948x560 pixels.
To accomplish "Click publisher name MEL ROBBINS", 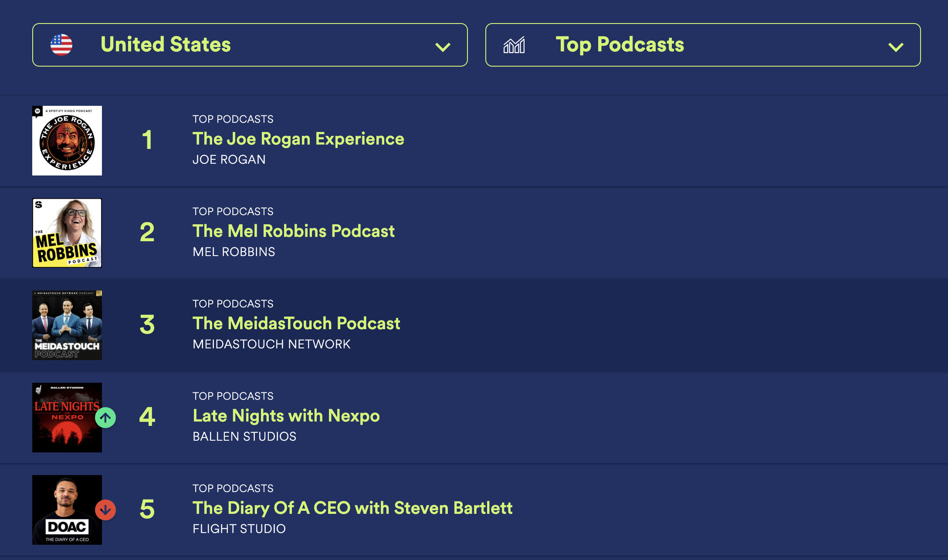I will pyautogui.click(x=234, y=252).
